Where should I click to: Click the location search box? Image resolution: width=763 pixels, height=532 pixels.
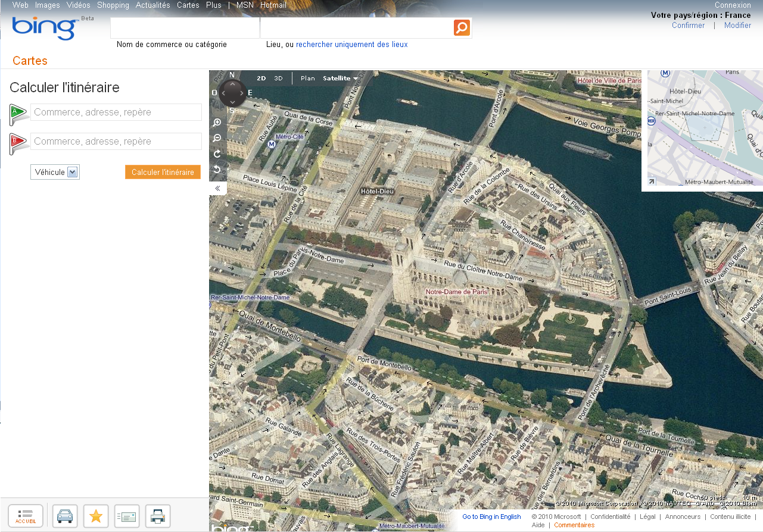pyautogui.click(x=356, y=27)
